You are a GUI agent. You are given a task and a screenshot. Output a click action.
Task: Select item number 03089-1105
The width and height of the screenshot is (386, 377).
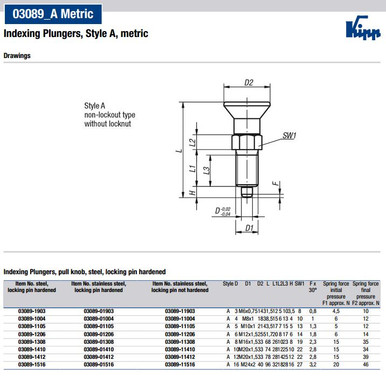32,326
